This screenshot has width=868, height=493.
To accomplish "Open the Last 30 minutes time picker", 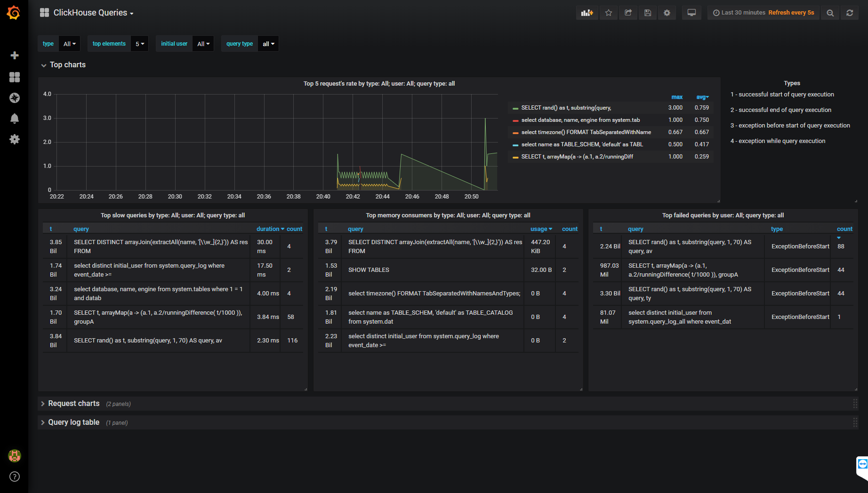I will tap(764, 13).
